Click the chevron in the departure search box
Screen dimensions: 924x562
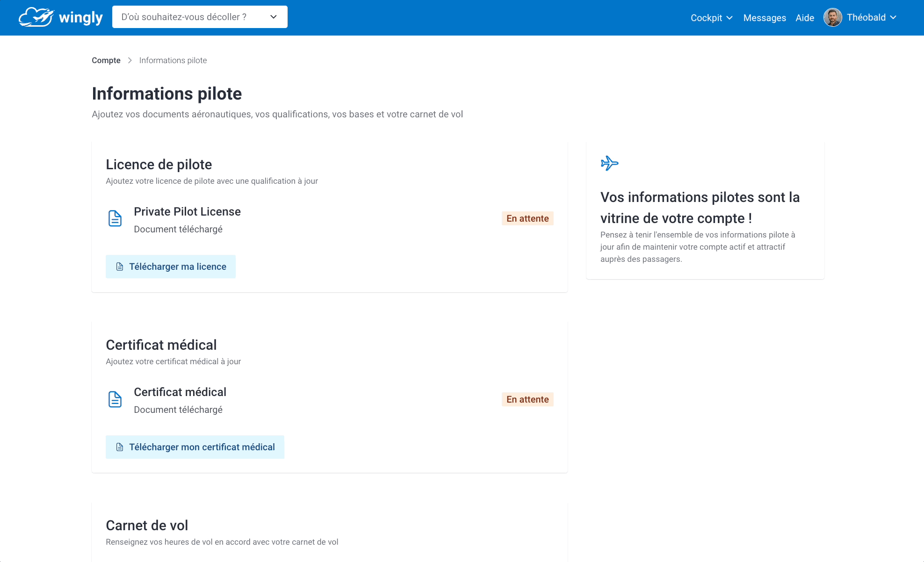(274, 17)
